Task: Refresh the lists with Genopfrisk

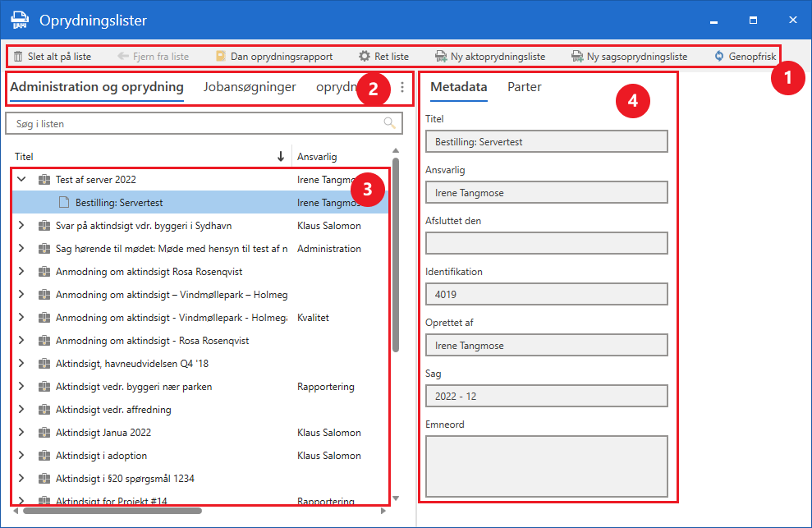Action: coord(720,57)
